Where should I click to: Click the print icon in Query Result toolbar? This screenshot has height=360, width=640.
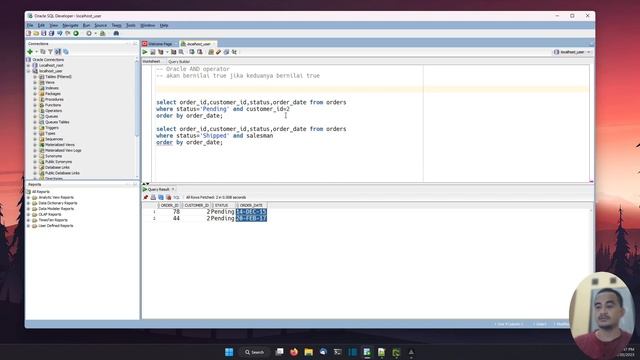[153, 198]
